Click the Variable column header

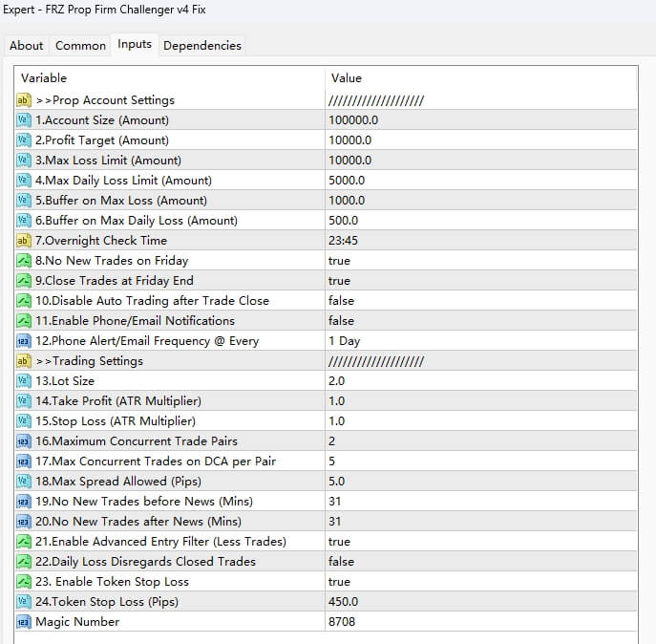point(44,78)
